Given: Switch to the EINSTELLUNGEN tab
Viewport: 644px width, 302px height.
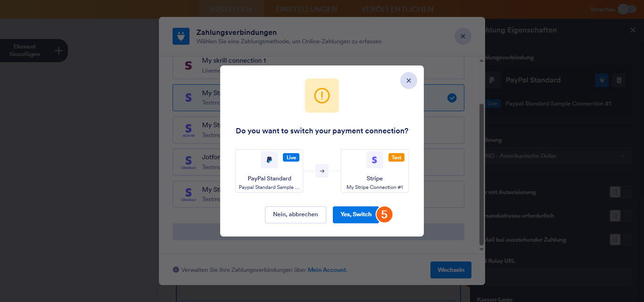Looking at the screenshot, I should pyautogui.click(x=306, y=9).
